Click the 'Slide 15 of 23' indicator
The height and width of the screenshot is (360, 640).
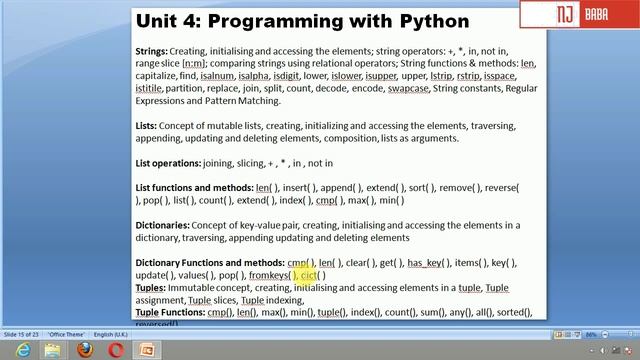pos(21,335)
